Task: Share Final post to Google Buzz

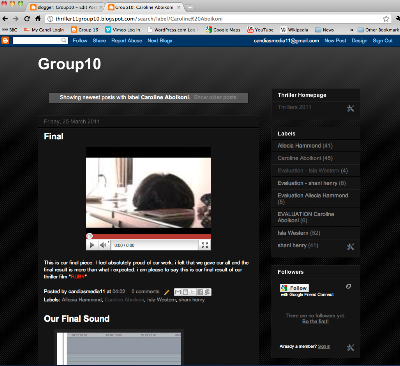Action: click(x=207, y=292)
